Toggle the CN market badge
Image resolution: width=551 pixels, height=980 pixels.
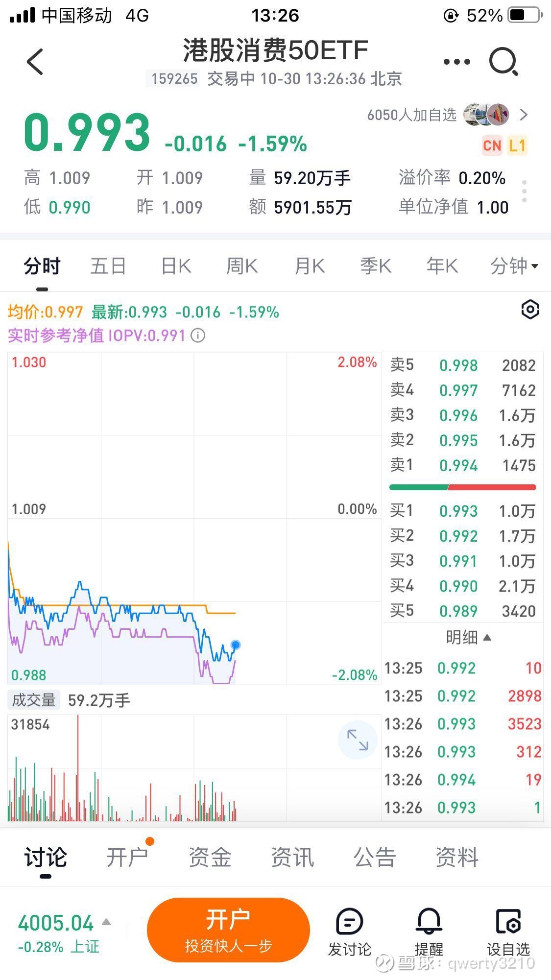[x=492, y=145]
